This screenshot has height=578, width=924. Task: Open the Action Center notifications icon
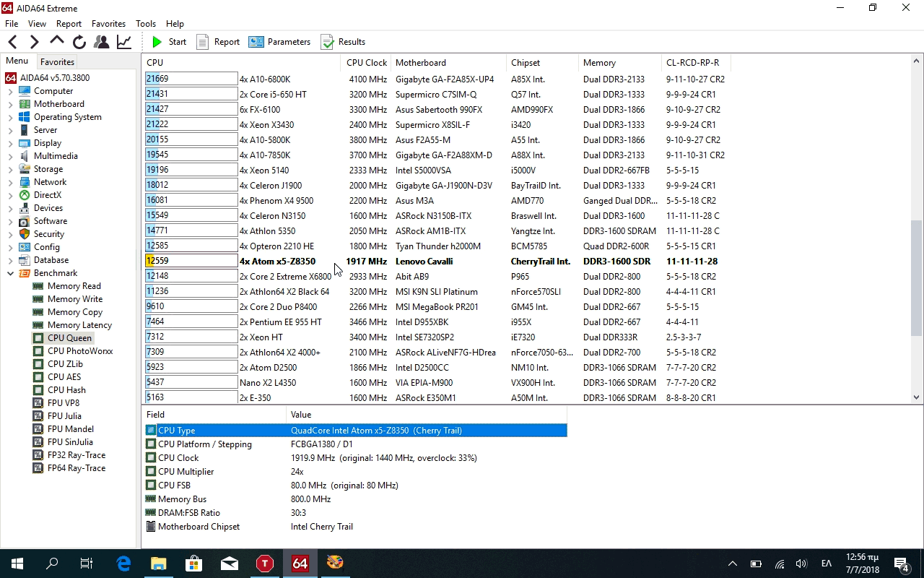pyautogui.click(x=901, y=564)
